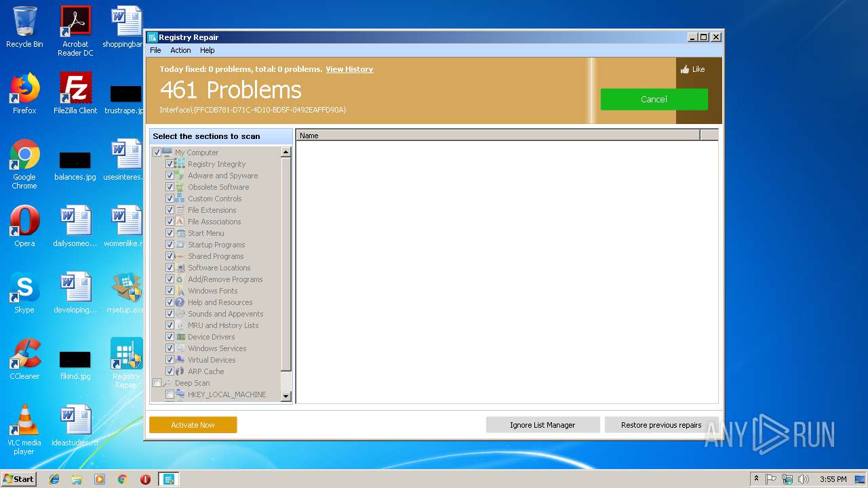Click the system clock showing 3:55 PM
The width and height of the screenshot is (868, 488).
[833, 479]
